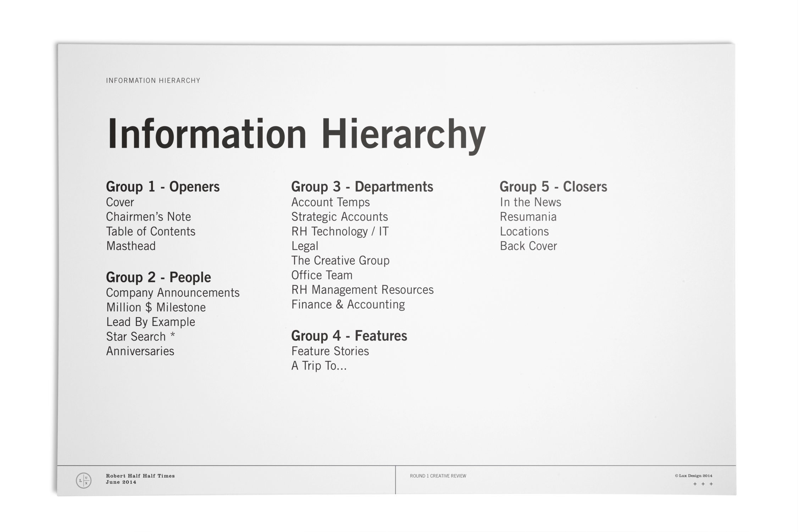This screenshot has height=532, width=798.
Task: Click RH Management Resources entry
Action: 362,290
